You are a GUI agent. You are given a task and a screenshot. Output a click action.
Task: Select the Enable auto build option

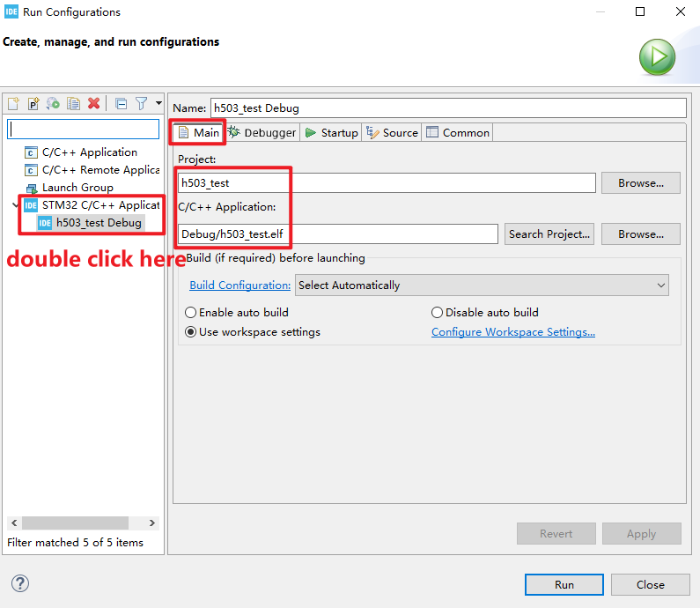point(237,312)
